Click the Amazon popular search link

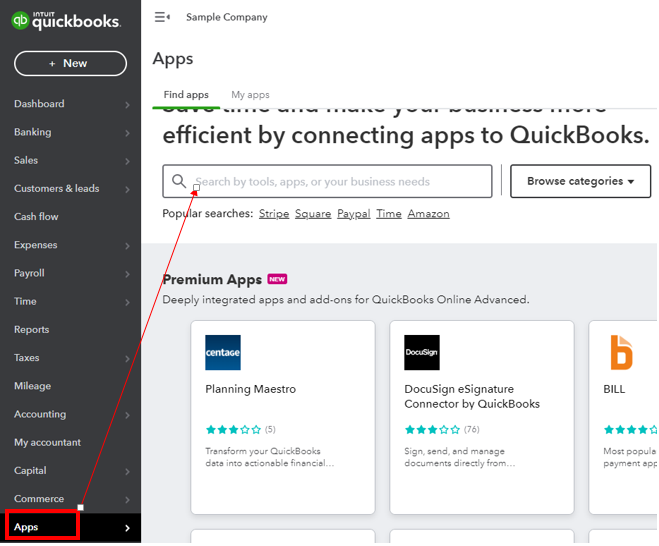click(x=428, y=214)
